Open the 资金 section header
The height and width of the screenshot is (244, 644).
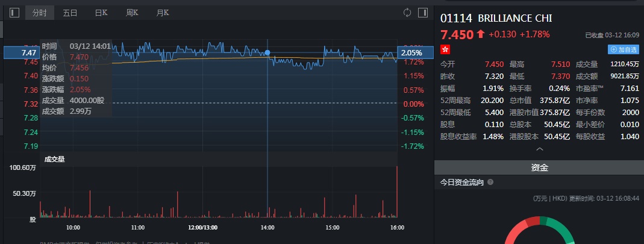[539, 168]
